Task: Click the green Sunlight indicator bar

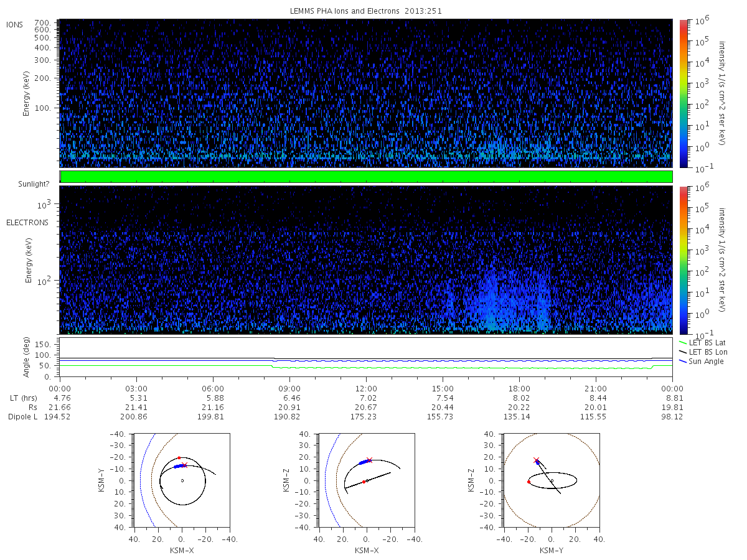Action: [x=366, y=177]
